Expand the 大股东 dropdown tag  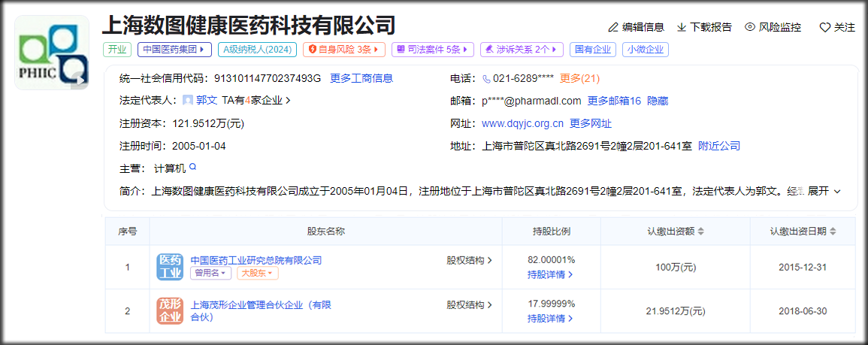click(x=258, y=274)
